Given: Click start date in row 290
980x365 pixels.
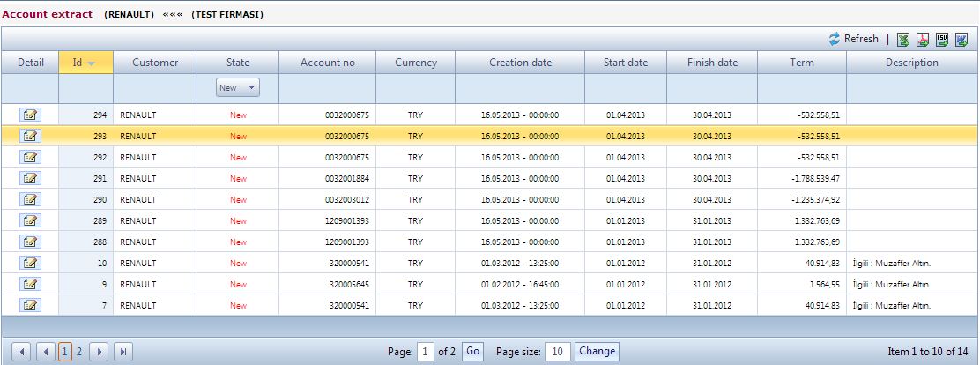Looking at the screenshot, I should click(x=626, y=199).
